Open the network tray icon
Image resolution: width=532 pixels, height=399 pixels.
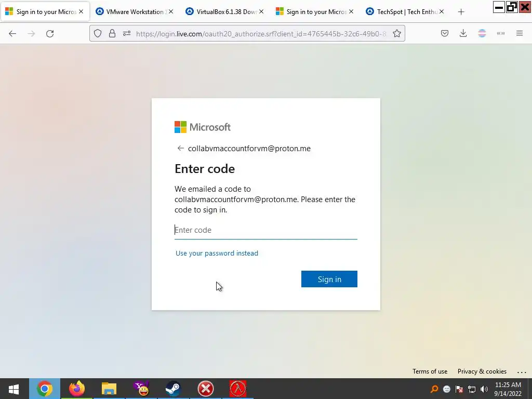click(472, 389)
